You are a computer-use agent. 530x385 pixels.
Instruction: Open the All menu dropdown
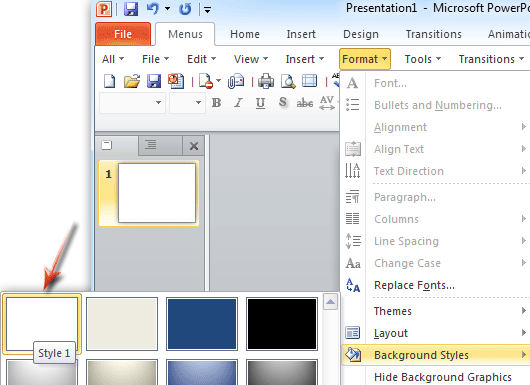tap(113, 59)
